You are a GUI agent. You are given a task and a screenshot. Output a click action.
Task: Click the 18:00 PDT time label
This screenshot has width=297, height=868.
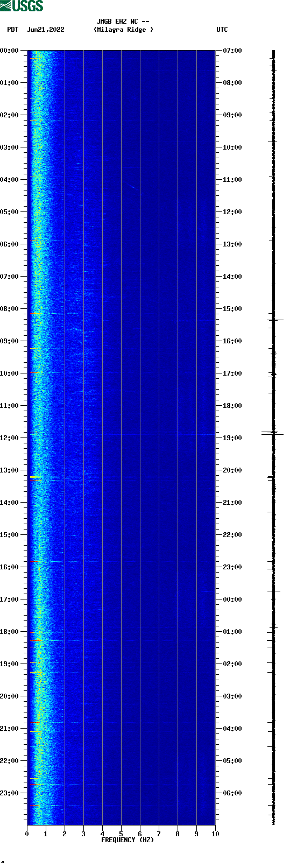(x=9, y=632)
